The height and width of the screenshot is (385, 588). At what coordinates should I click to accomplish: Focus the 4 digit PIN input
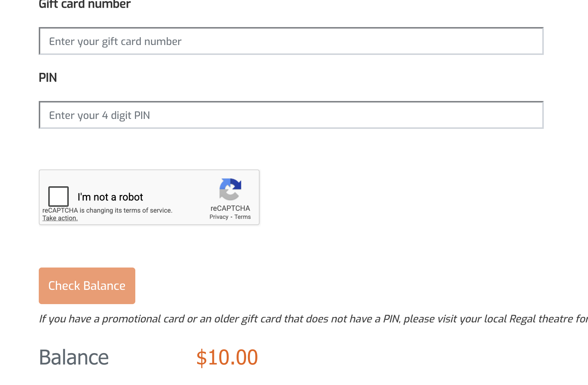[291, 115]
